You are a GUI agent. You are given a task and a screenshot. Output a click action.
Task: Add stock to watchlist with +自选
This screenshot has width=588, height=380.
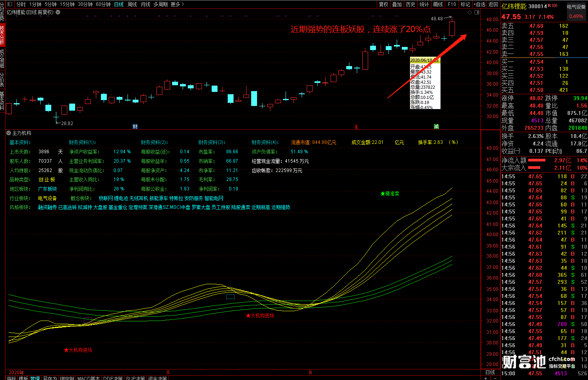(480, 4)
